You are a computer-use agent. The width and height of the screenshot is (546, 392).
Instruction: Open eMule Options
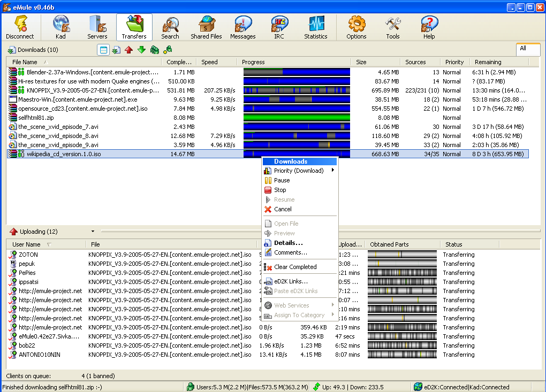point(356,27)
